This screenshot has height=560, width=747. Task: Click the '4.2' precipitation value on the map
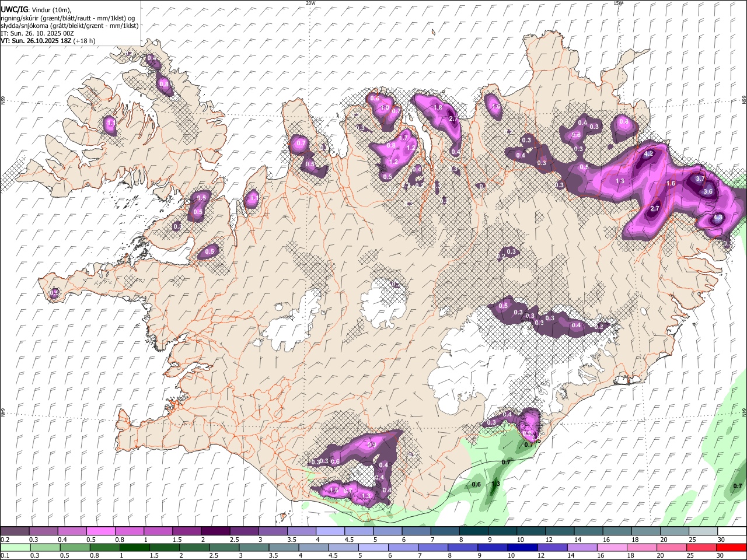648,155
